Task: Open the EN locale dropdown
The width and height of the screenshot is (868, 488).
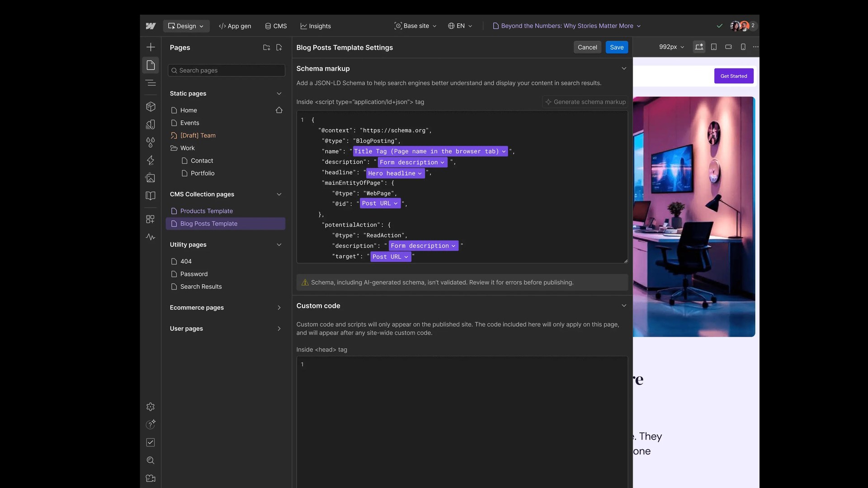Action: point(460,26)
